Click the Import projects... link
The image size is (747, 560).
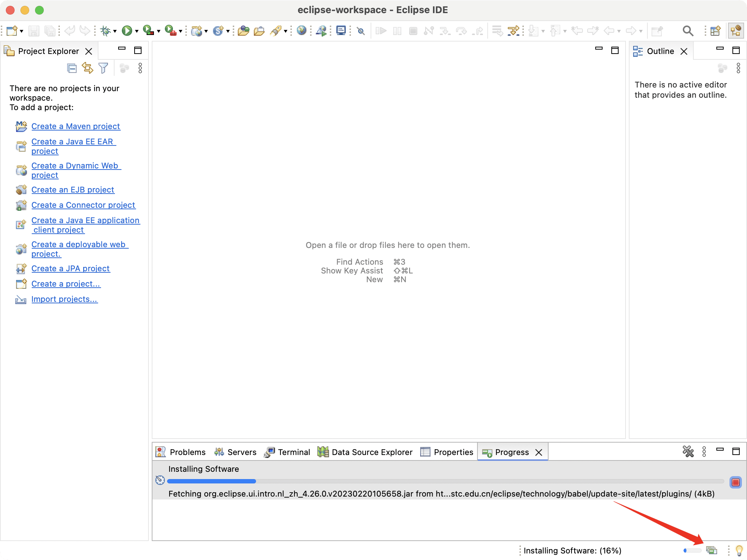(x=65, y=299)
